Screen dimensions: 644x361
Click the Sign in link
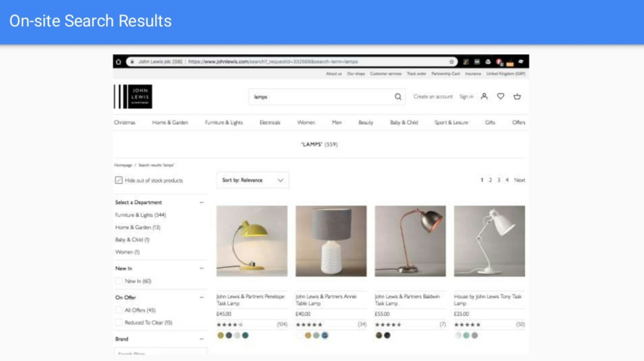(x=466, y=97)
